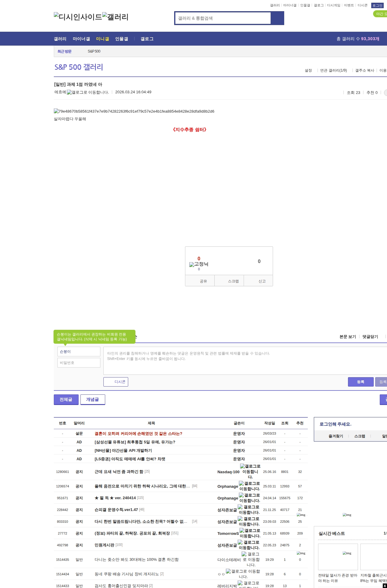Open 마이너갤 in the blue navigation bar
Image resolution: width=387 pixels, height=588 pixels.
click(81, 39)
